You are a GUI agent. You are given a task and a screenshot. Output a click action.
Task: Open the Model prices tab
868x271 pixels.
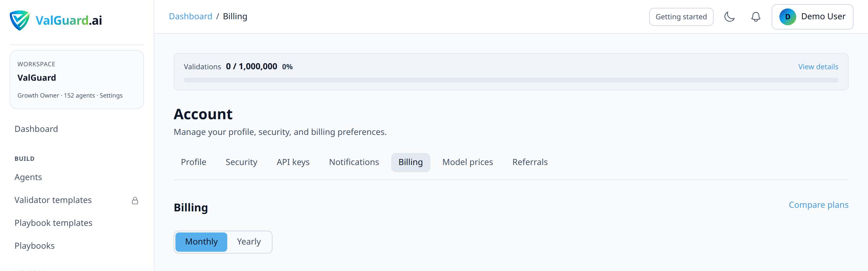click(x=467, y=162)
